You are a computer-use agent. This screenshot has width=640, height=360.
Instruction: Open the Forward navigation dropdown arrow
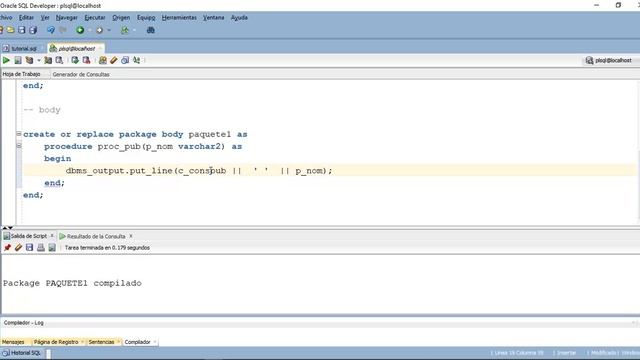point(109,30)
